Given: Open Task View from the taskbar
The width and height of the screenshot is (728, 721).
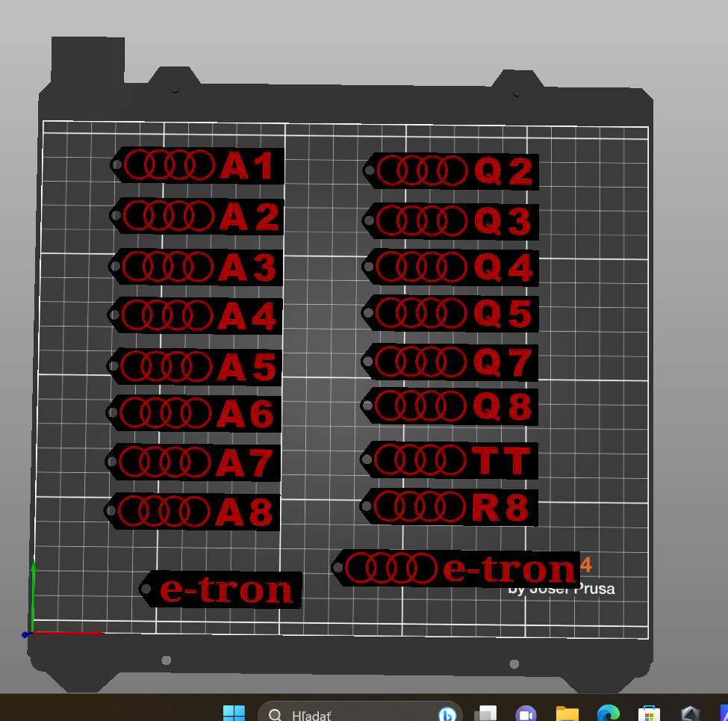Looking at the screenshot, I should tap(487, 714).
